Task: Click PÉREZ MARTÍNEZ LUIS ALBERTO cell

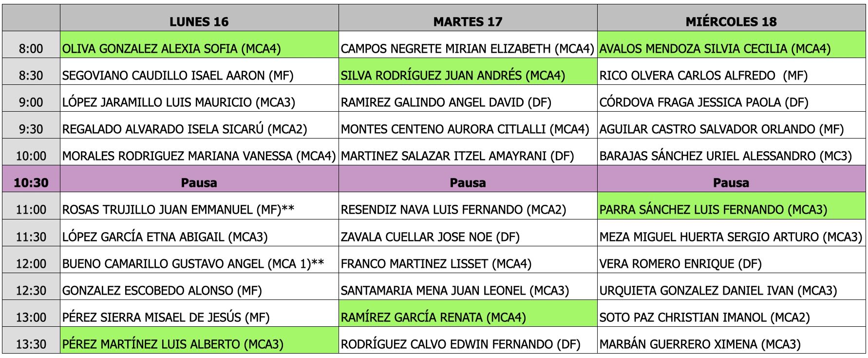Action: point(199,344)
